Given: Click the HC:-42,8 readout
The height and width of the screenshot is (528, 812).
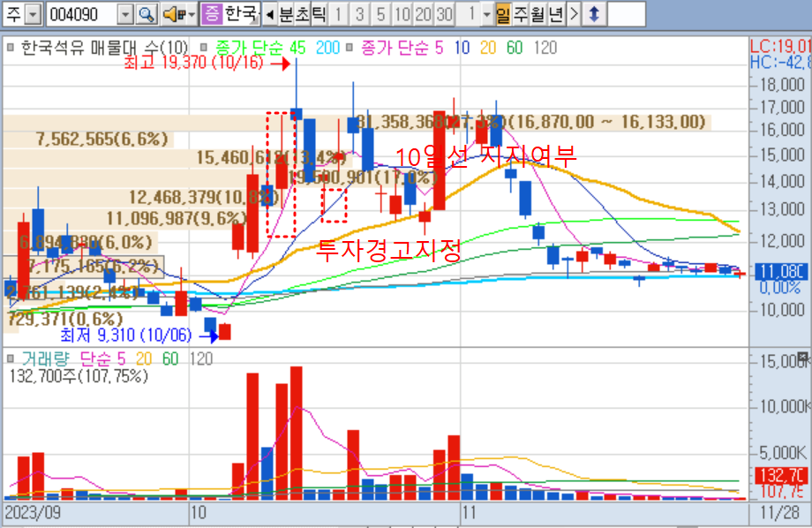Looking at the screenshot, I should tap(780, 63).
